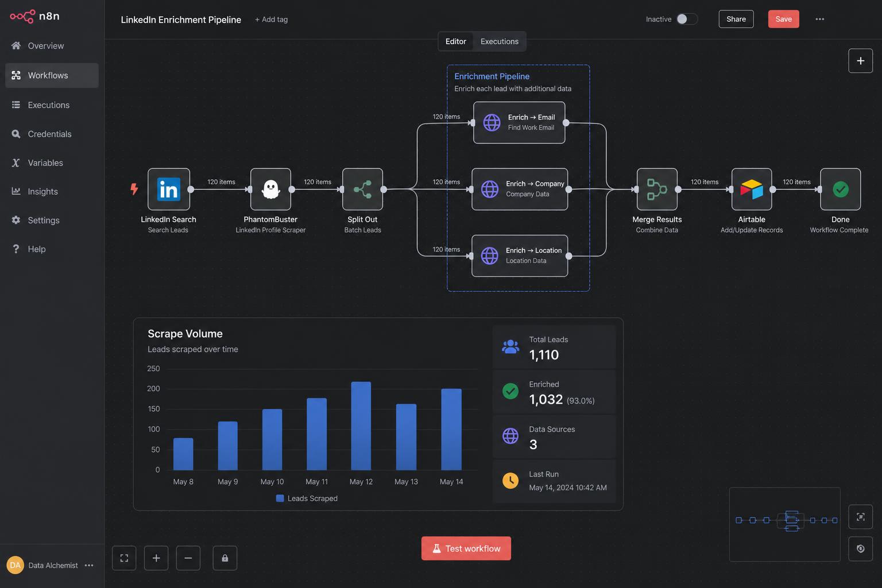The height and width of the screenshot is (588, 882).
Task: Click the Share button
Action: coord(736,19)
